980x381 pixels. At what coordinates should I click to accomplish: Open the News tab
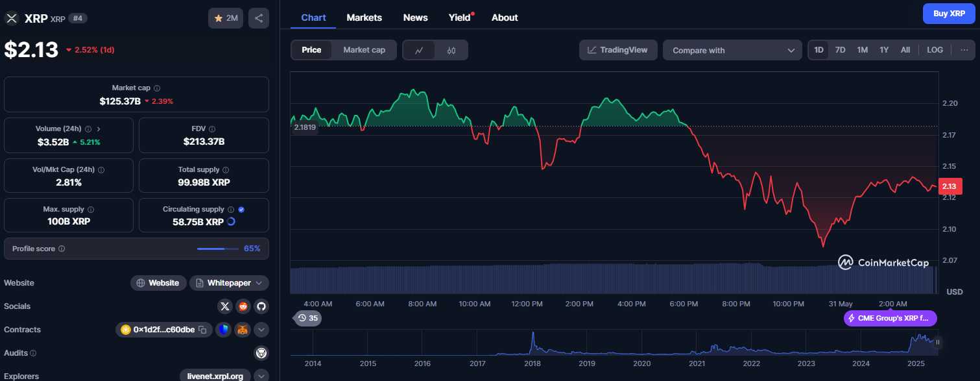point(415,18)
